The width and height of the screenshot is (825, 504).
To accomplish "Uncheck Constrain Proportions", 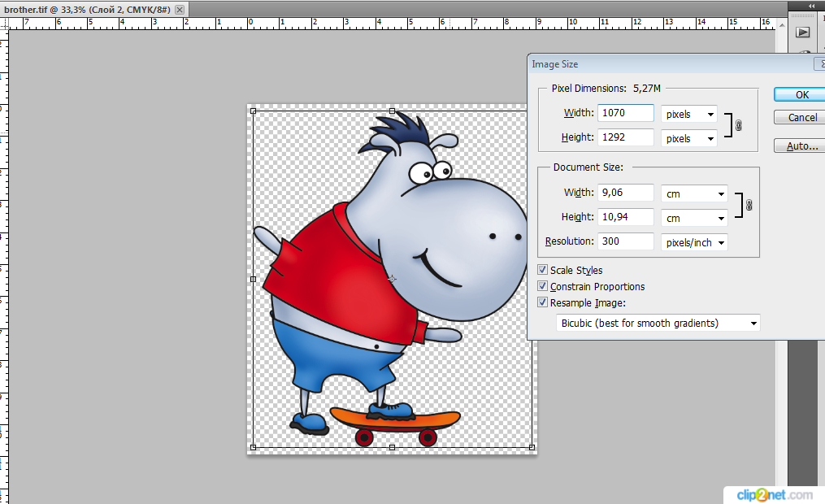I will (543, 286).
